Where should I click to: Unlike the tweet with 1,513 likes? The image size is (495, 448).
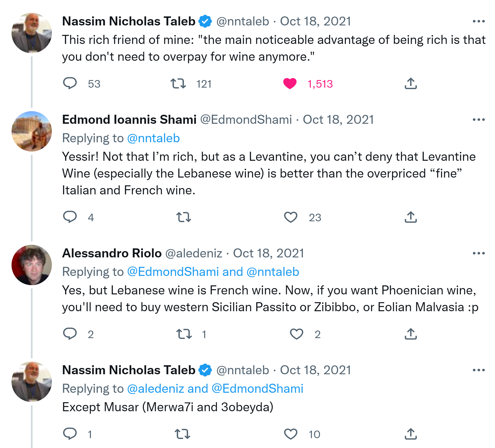[x=290, y=83]
